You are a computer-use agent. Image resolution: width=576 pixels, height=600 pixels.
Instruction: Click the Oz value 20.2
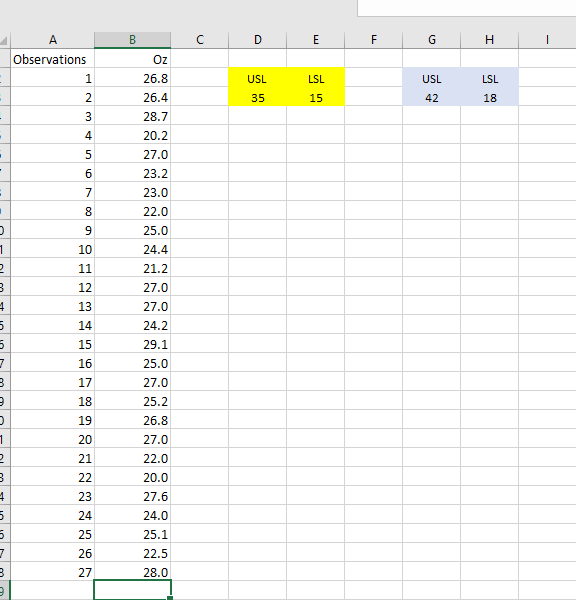click(x=132, y=135)
